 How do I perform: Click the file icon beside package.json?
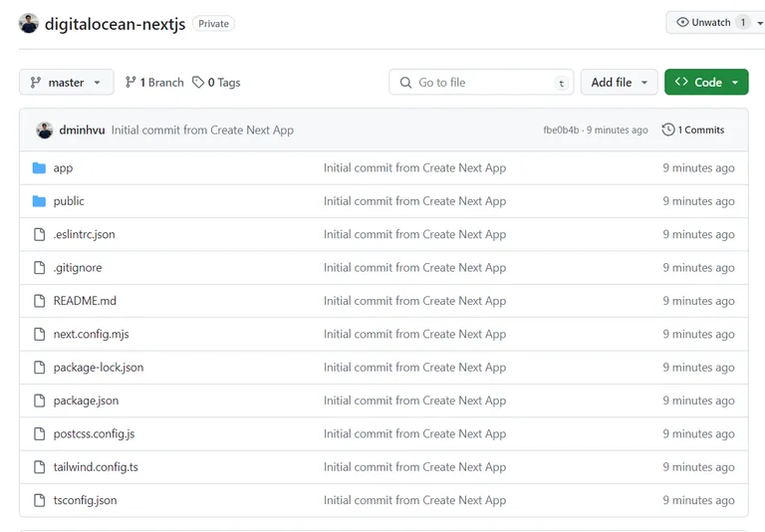pyautogui.click(x=39, y=400)
